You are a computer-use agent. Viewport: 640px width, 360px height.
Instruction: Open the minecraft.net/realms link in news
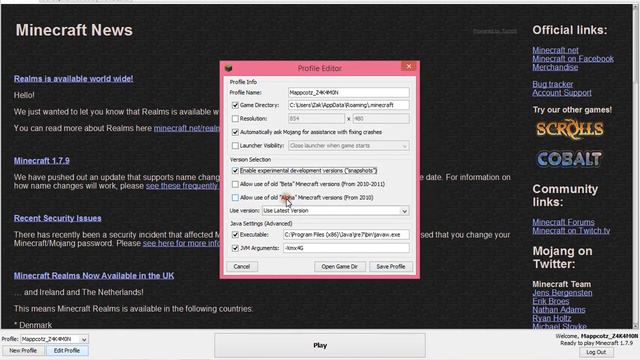pyautogui.click(x=187, y=128)
